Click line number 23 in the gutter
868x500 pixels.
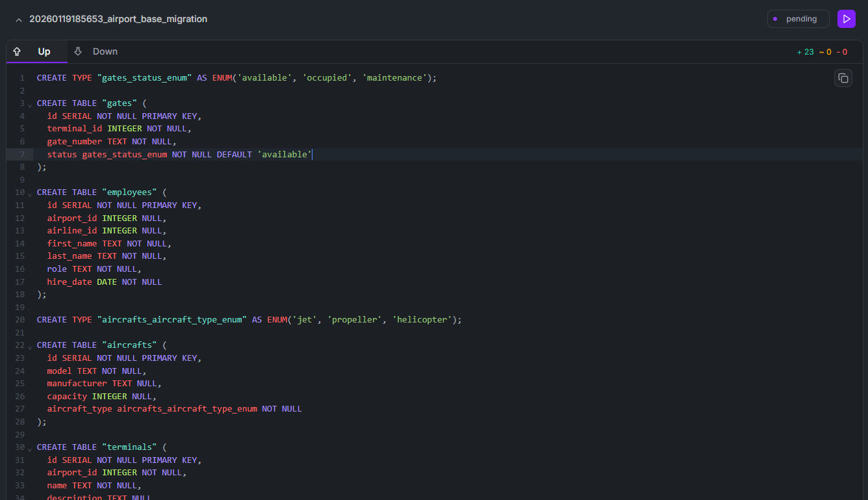[19, 358]
